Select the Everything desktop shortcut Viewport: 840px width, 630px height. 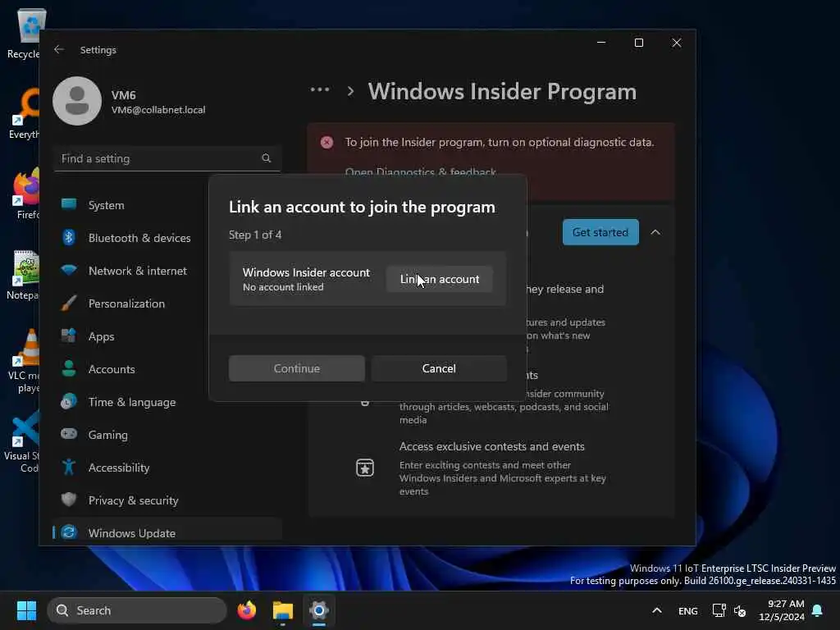click(x=24, y=113)
